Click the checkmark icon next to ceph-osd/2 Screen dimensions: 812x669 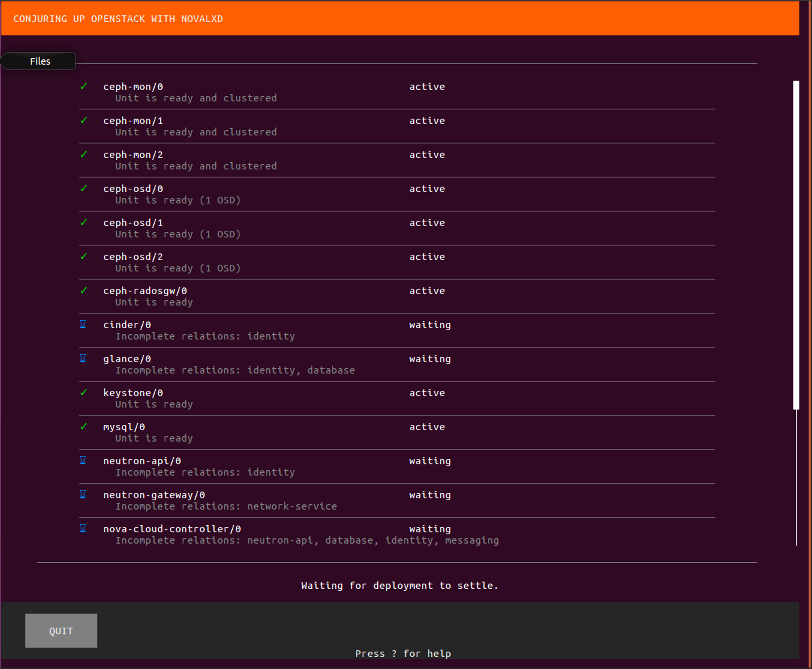point(83,256)
